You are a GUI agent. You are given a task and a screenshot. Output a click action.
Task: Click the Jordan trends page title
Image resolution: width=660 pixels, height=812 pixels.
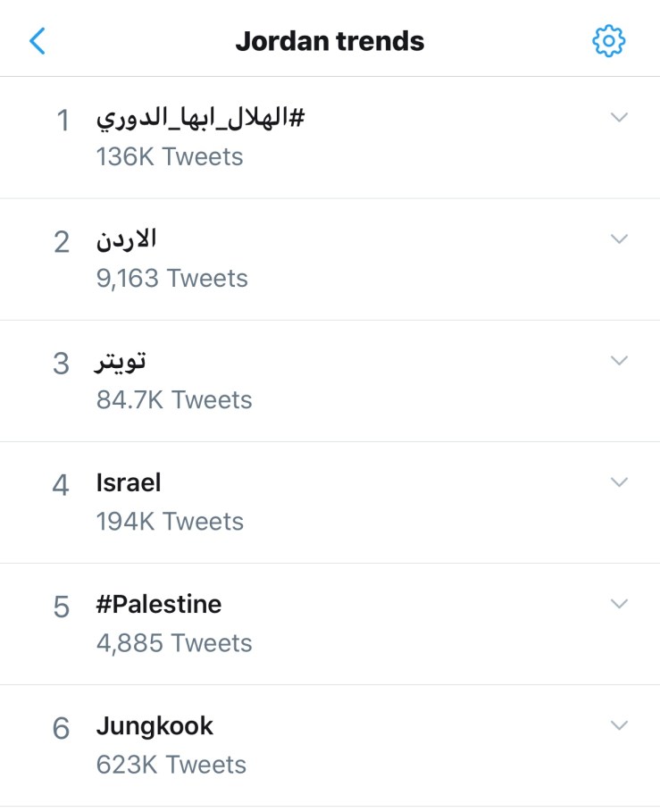[x=330, y=41]
